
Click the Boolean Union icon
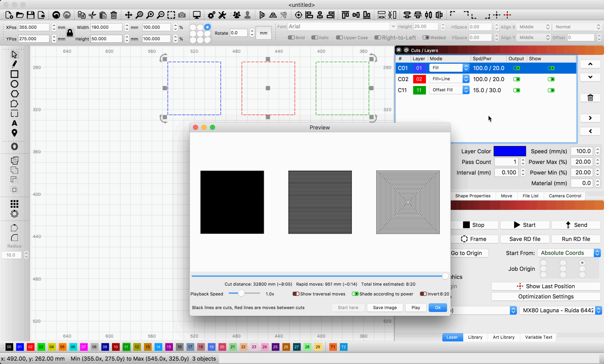[14, 161]
